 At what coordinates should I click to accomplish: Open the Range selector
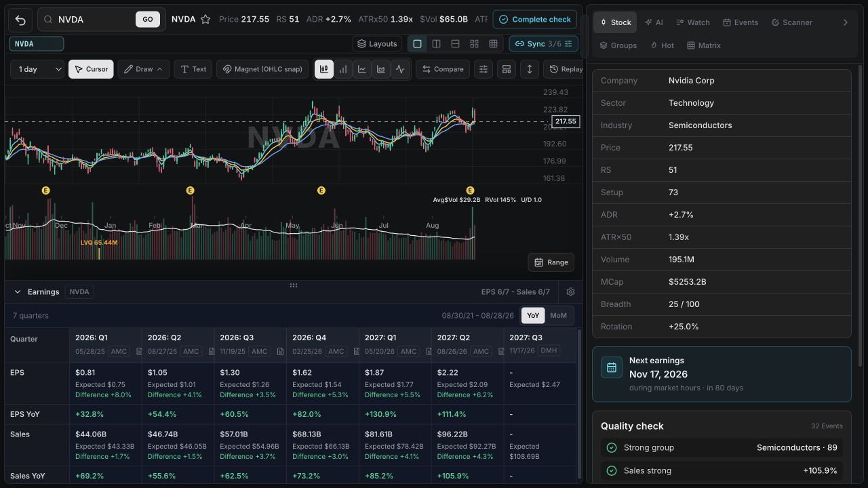(x=551, y=262)
